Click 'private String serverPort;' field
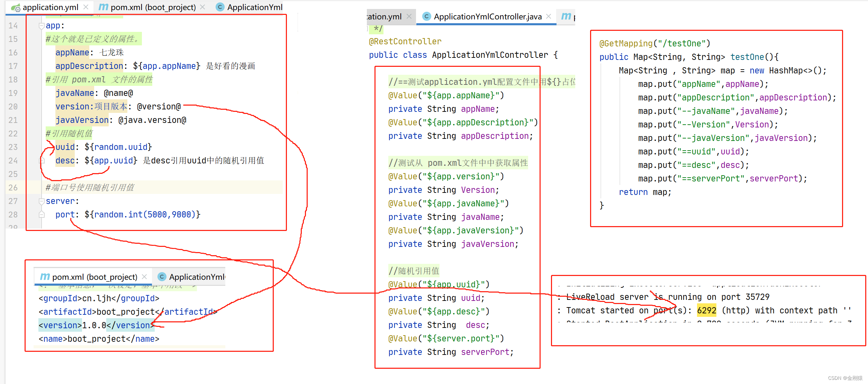The height and width of the screenshot is (384, 868). 451,352
